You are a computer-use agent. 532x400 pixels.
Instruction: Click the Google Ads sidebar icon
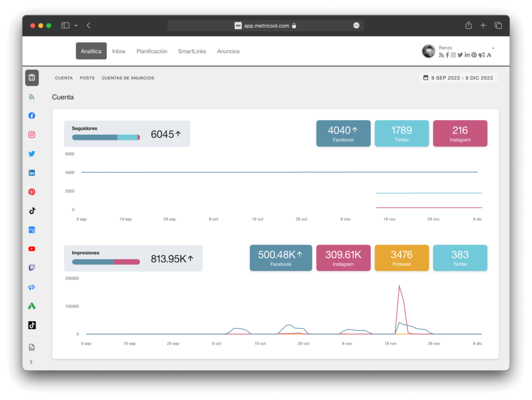pyautogui.click(x=32, y=306)
